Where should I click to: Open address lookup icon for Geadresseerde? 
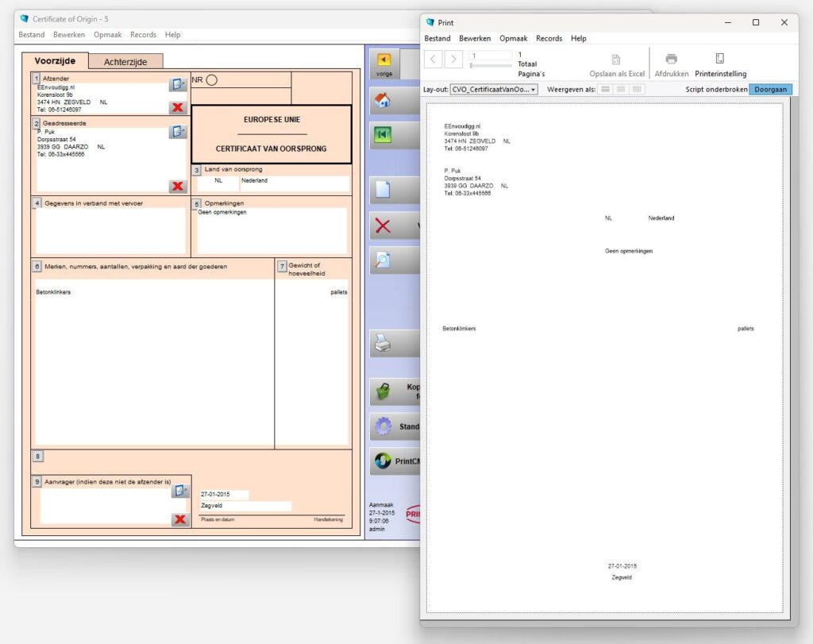pos(178,132)
